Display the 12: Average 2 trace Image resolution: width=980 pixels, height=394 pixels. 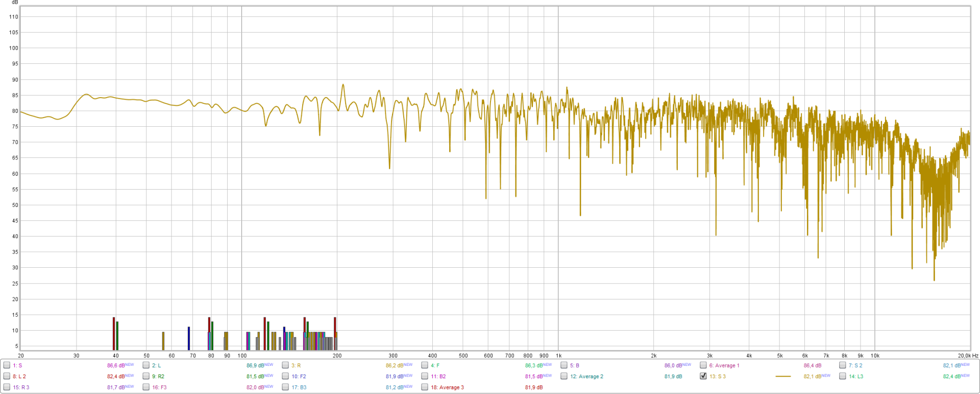coord(564,376)
